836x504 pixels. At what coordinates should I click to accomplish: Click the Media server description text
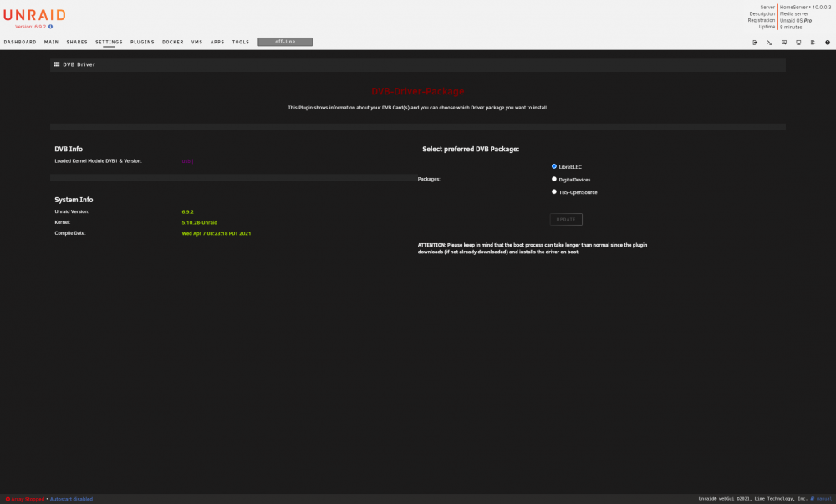click(x=794, y=14)
